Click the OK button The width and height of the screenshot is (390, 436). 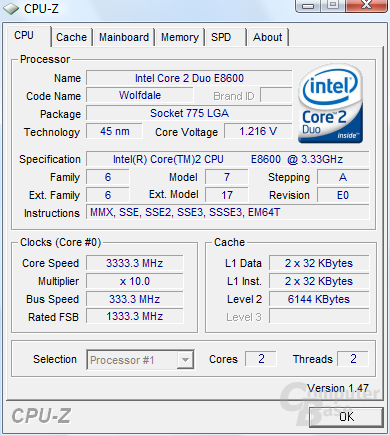click(x=346, y=416)
